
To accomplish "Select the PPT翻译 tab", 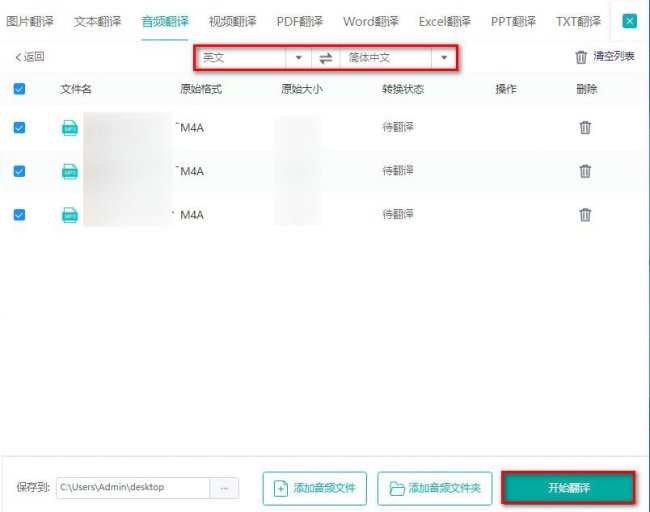I will (x=513, y=21).
